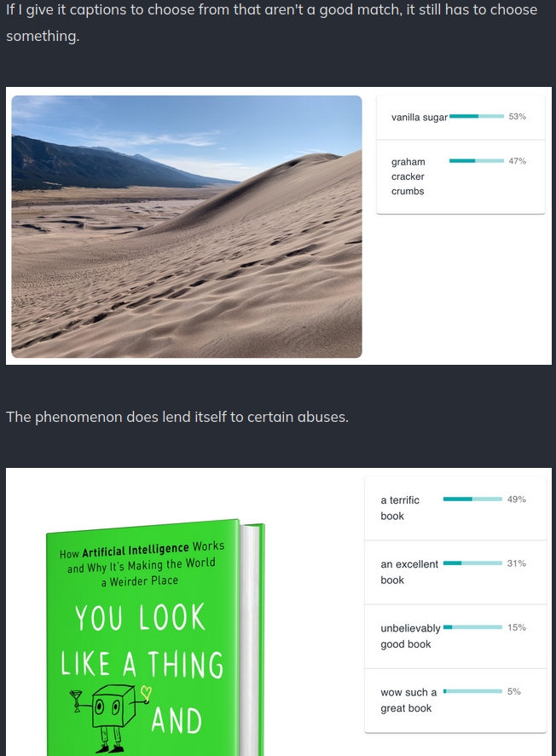Select the 'graham cracker crumbs' caption result
Viewport: 556px width, 756px height.
click(x=460, y=177)
